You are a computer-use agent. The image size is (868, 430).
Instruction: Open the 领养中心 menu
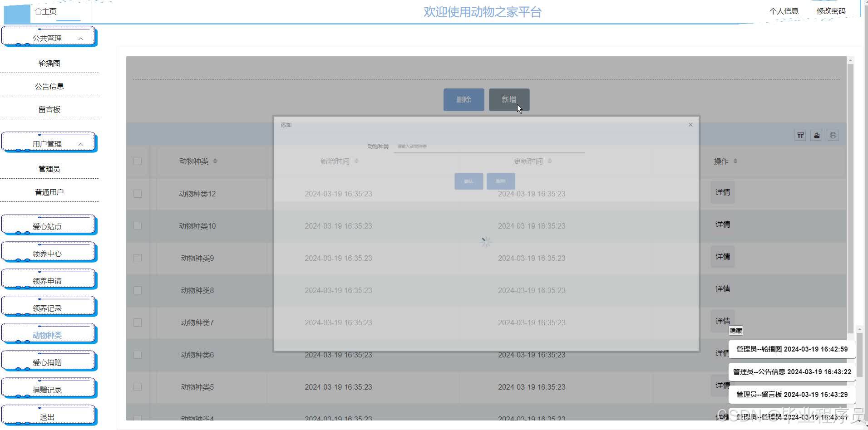(x=49, y=252)
